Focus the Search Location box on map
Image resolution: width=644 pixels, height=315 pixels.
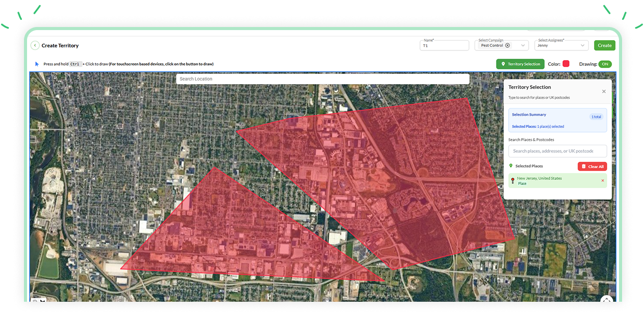pyautogui.click(x=323, y=79)
